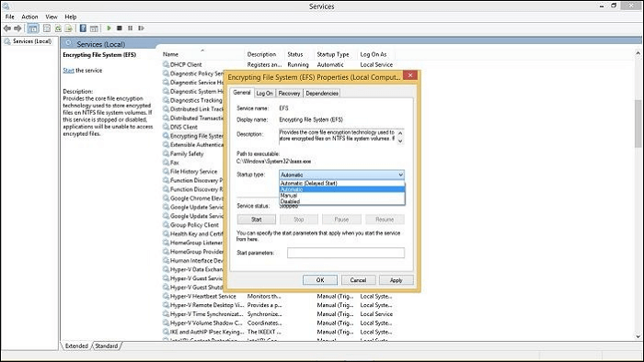Toggle the Show/Hide Action Pane toolbar icon
The height and width of the screenshot is (362, 644).
[94, 28]
